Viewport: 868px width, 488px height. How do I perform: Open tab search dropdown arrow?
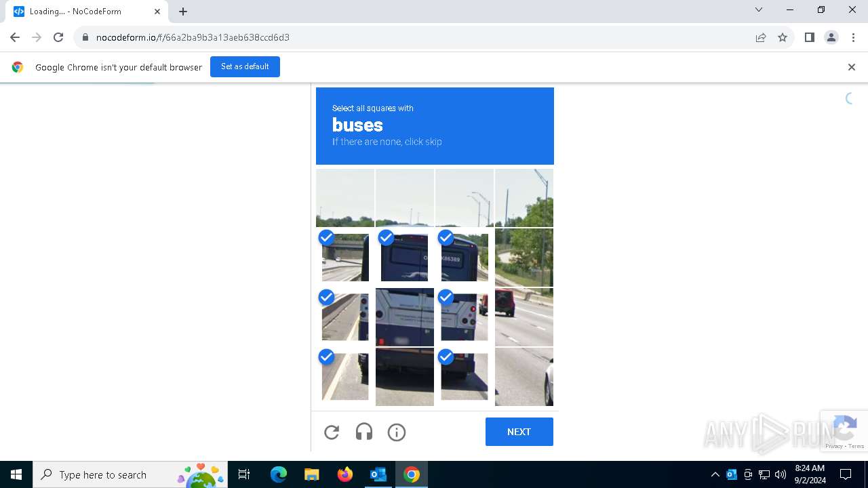click(x=759, y=10)
